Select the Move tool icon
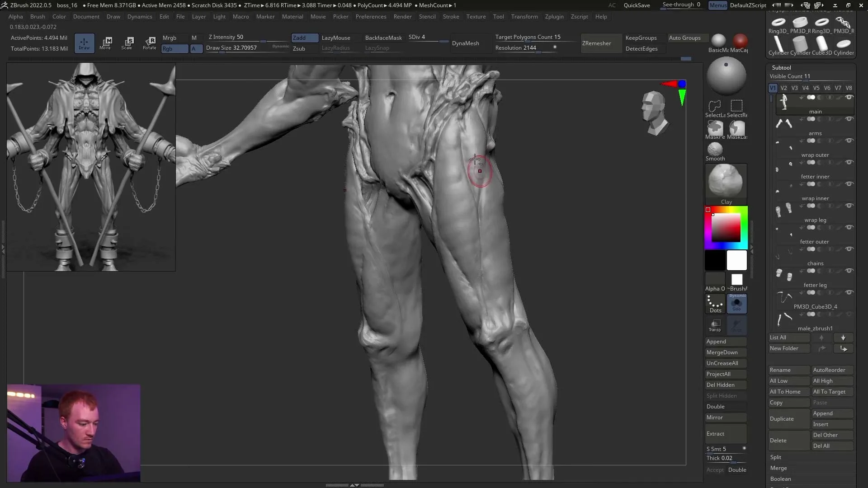This screenshot has width=868, height=488. (x=106, y=43)
